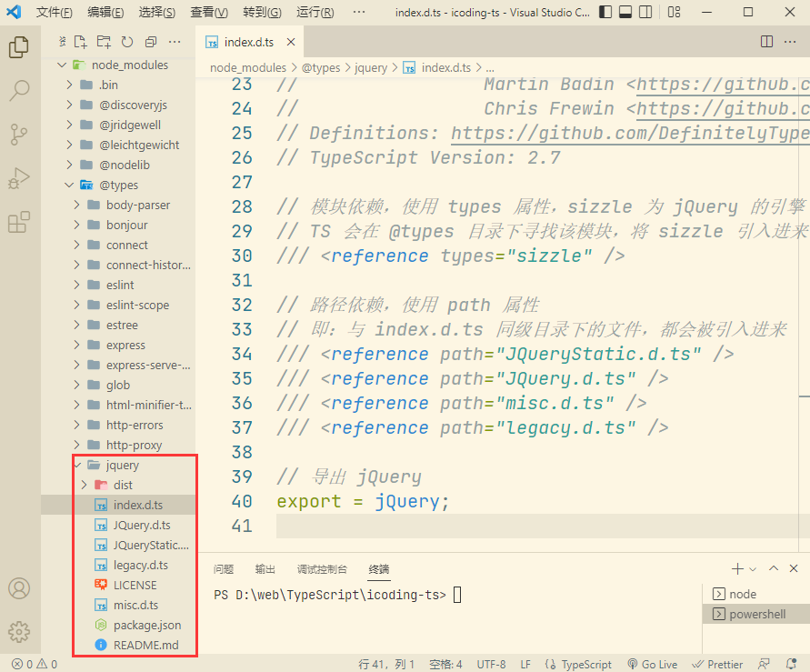Open explorer more actions ellipsis
810x672 pixels.
click(x=175, y=42)
